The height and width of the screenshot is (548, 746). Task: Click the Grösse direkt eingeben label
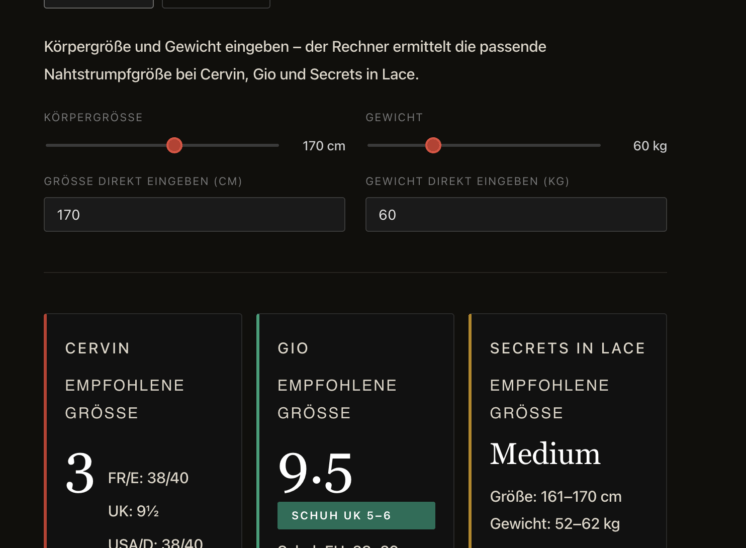coord(143,181)
